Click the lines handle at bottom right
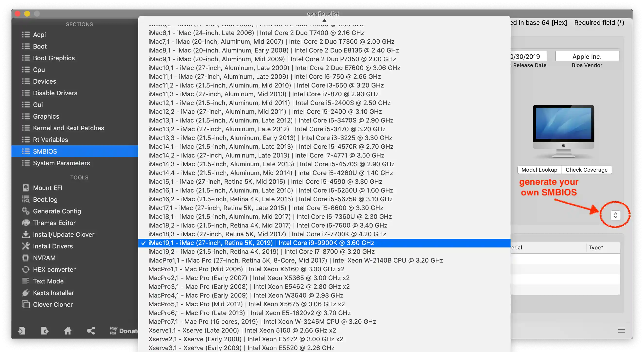The height and width of the screenshot is (352, 644). tap(621, 330)
